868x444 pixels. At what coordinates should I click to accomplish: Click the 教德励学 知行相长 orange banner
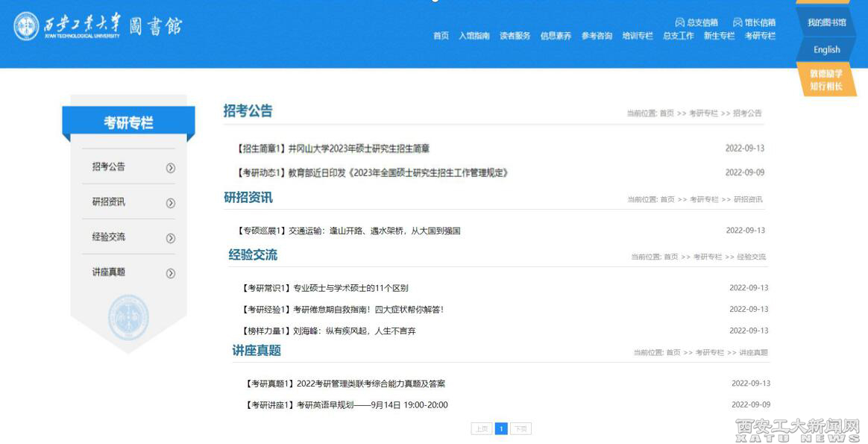[826, 80]
